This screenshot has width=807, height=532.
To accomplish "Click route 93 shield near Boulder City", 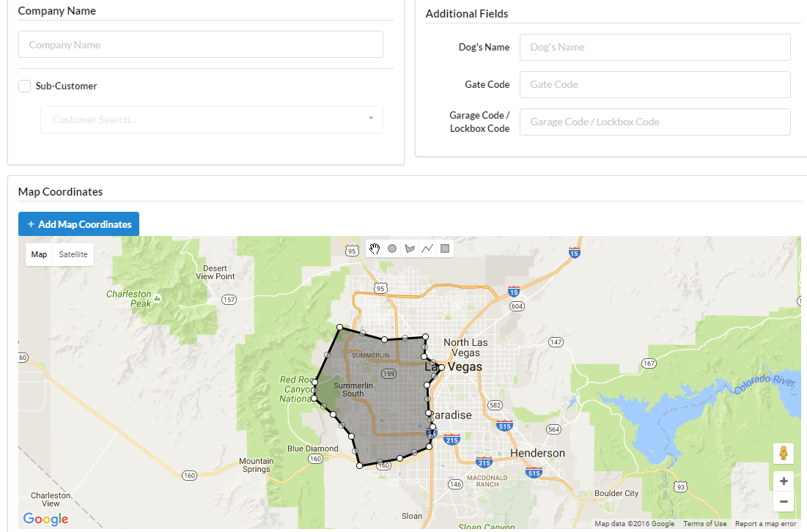I will pos(680,487).
